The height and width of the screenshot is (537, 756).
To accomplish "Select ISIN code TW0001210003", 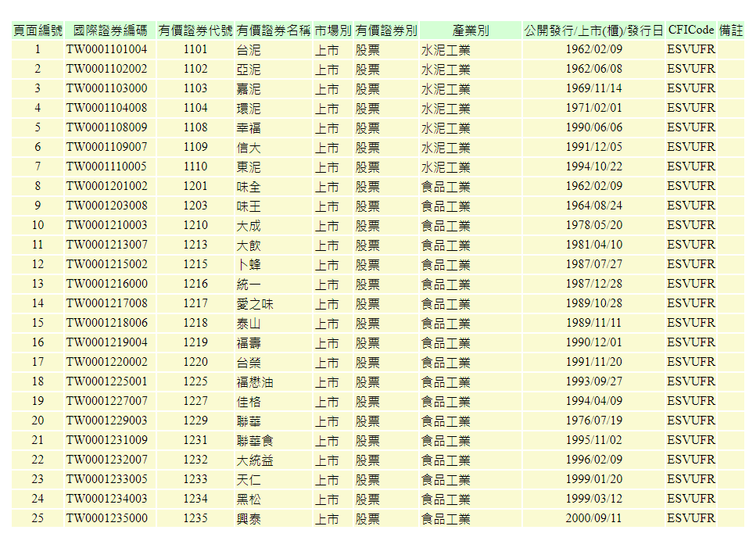I will (106, 225).
